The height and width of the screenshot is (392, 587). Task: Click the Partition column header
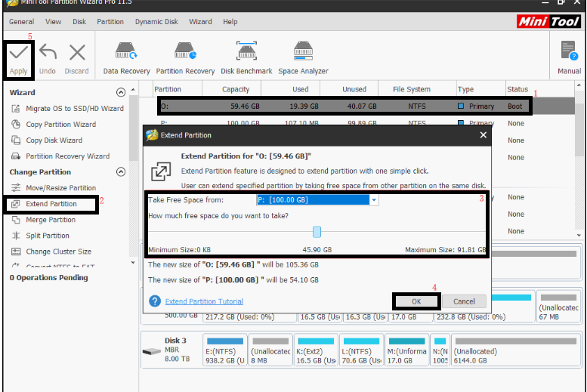click(x=168, y=89)
